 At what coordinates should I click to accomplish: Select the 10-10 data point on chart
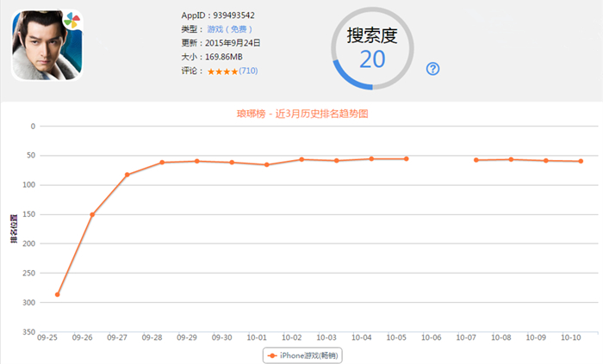click(581, 161)
